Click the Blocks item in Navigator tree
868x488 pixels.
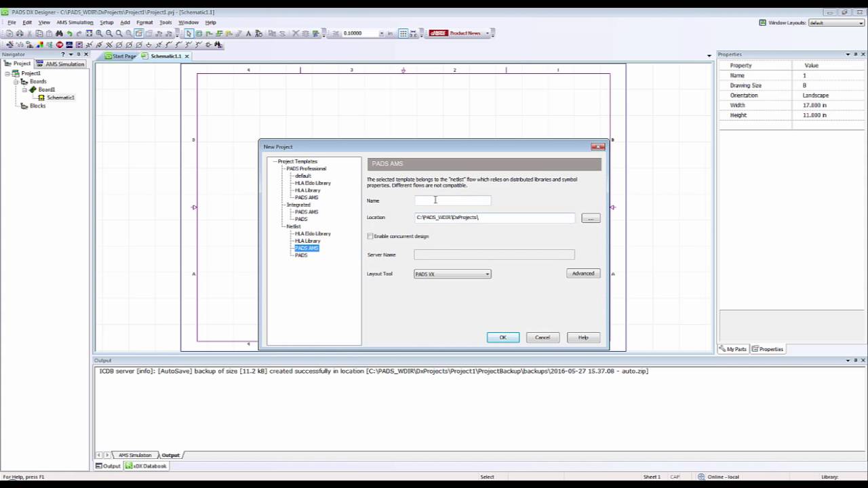point(38,106)
